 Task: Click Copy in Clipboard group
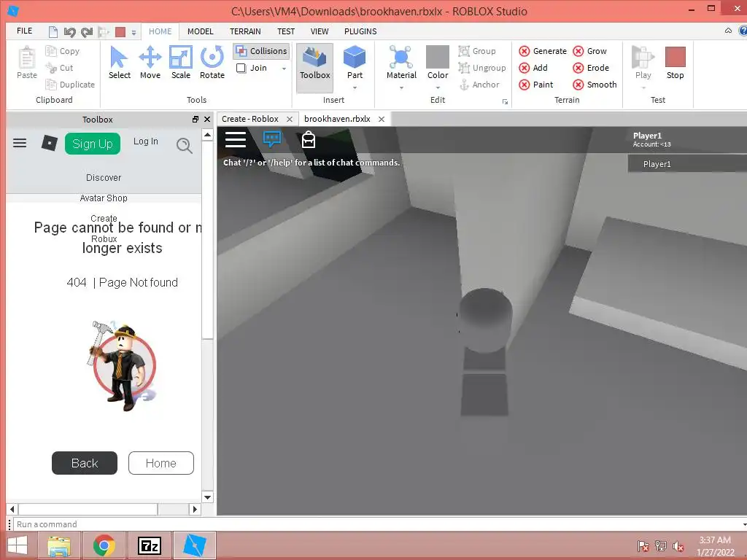[x=63, y=51]
